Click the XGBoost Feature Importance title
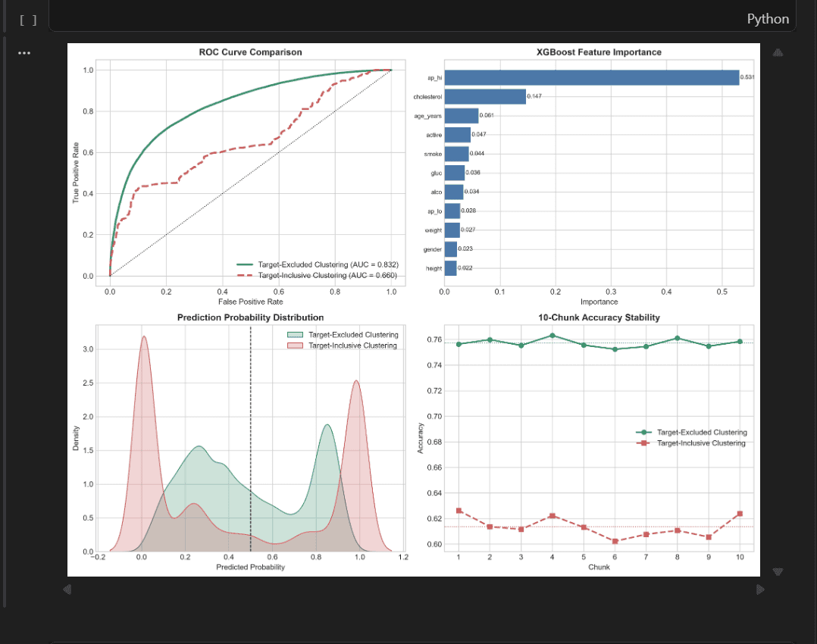 point(599,52)
